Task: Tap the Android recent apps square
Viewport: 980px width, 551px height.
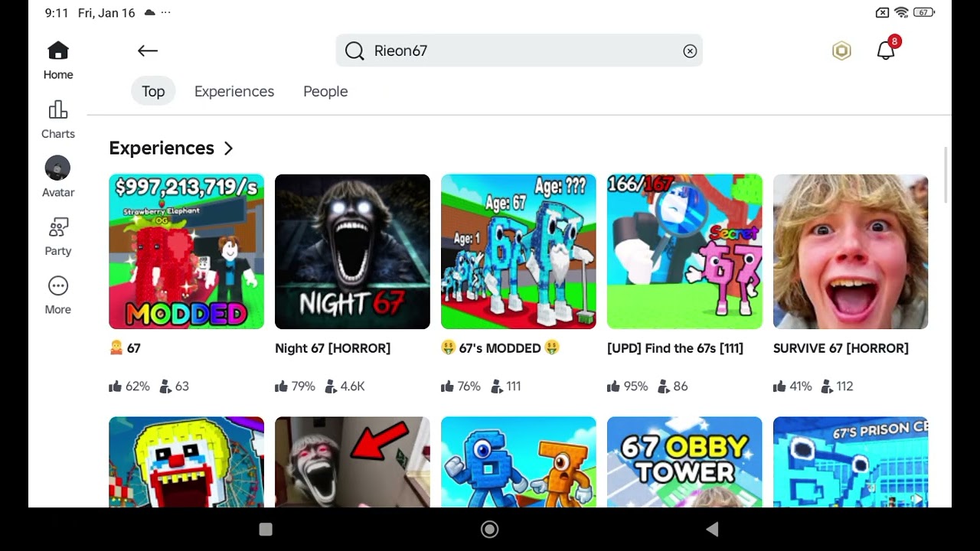Action: pos(266,530)
